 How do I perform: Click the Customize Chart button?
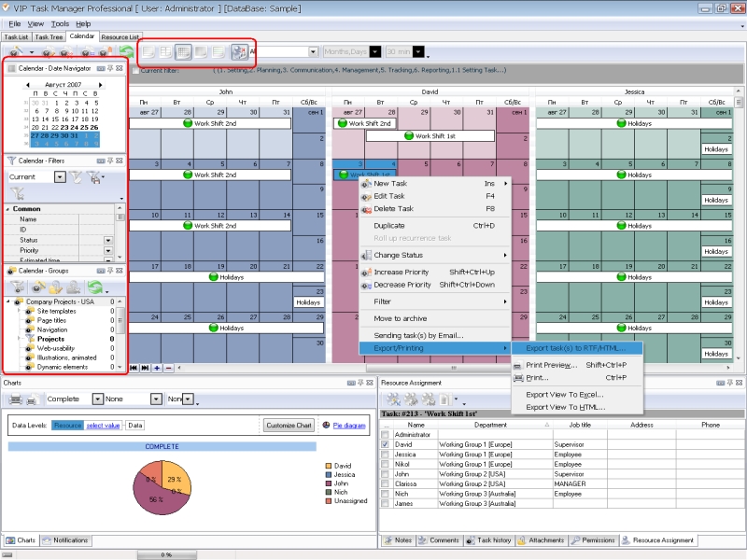[x=289, y=426]
